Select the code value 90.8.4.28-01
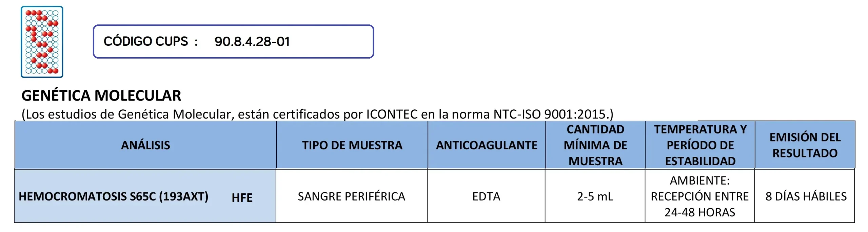Screen dimensions: 868x232 (x=252, y=42)
